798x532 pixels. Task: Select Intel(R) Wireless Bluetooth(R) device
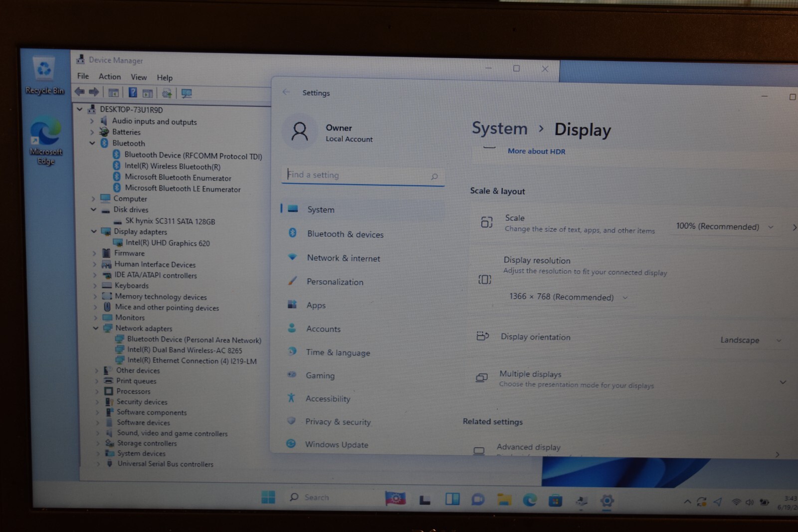(173, 166)
